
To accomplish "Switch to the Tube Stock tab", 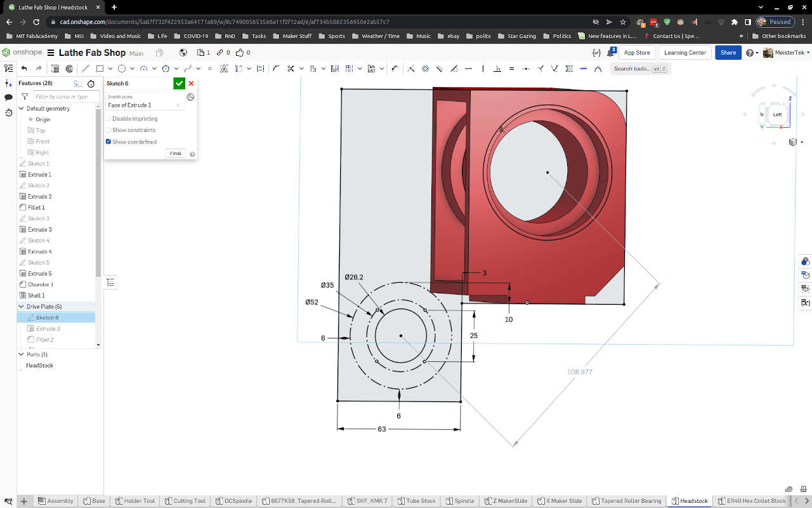I will click(416, 501).
